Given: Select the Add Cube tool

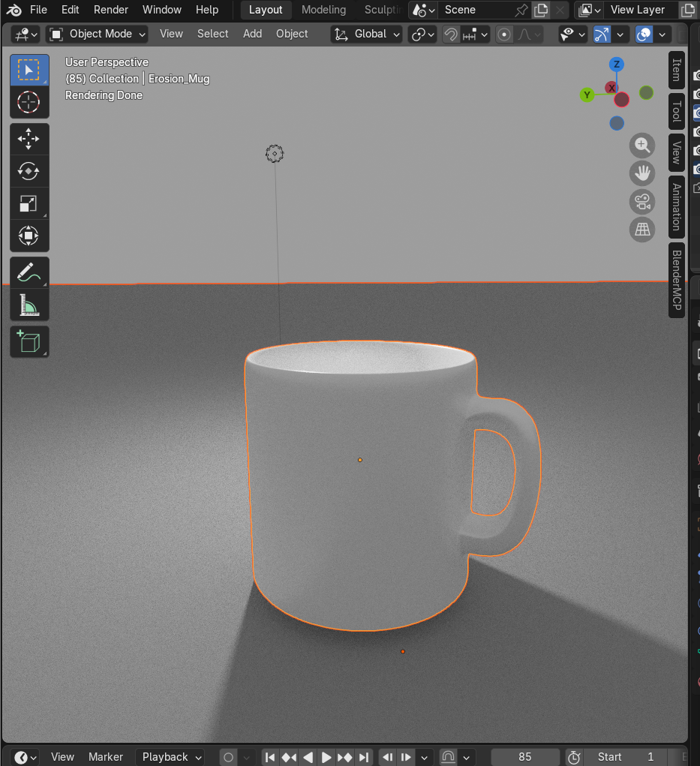Looking at the screenshot, I should coord(29,341).
